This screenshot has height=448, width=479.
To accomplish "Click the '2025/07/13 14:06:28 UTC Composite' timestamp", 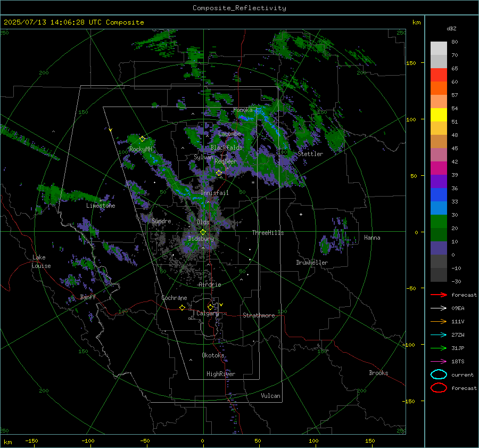I will [x=73, y=22].
